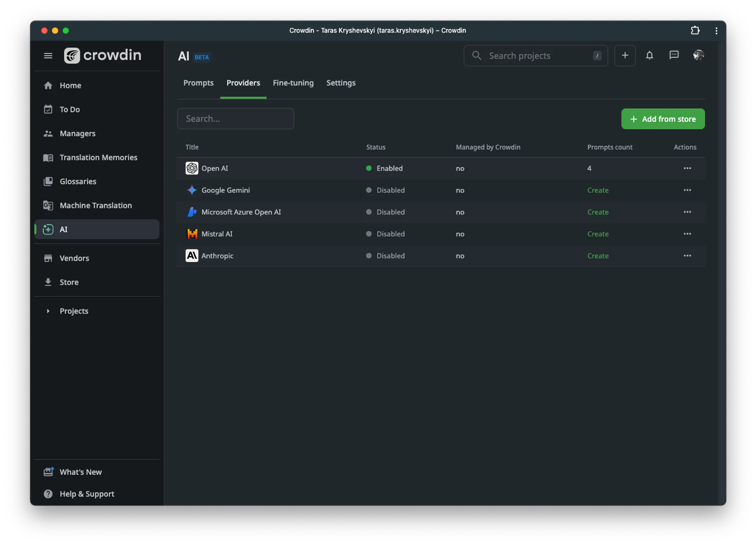Click Create for Google Gemini
This screenshot has width=756, height=545.
pyautogui.click(x=598, y=190)
